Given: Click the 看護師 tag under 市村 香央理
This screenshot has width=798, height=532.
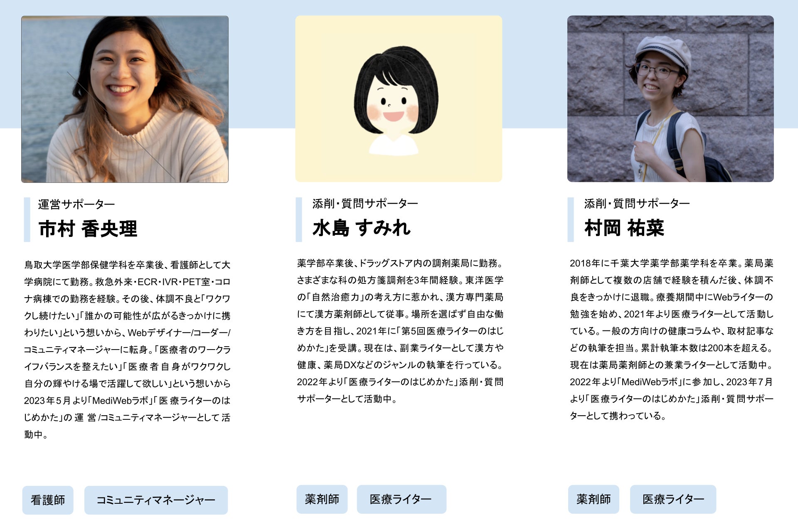Looking at the screenshot, I should point(48,500).
